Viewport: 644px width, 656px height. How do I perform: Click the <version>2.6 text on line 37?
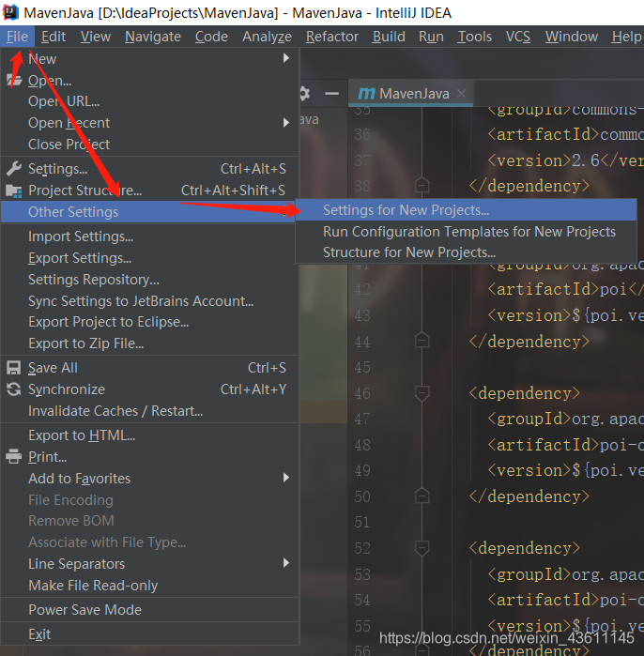tap(543, 160)
